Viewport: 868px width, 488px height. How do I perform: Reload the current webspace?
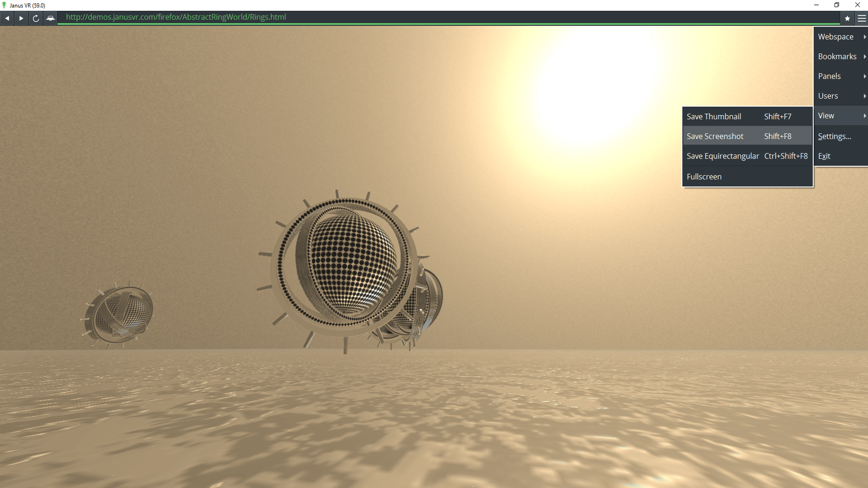pyautogui.click(x=36, y=18)
